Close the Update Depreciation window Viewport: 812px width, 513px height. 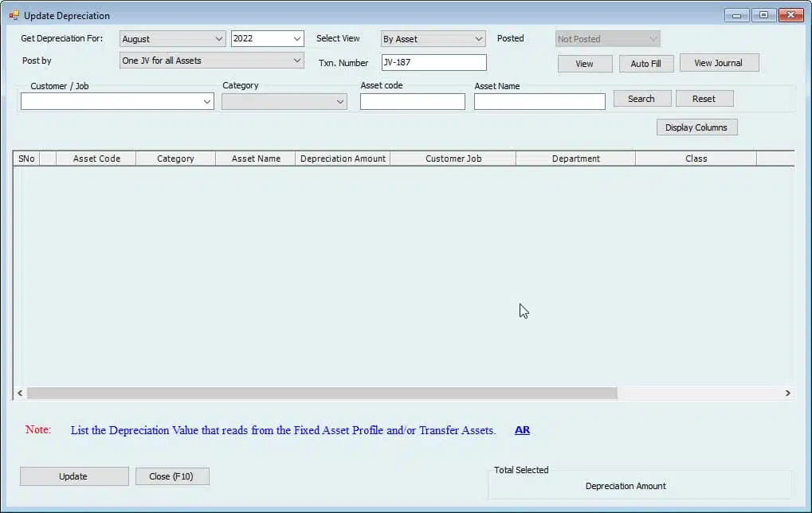pyautogui.click(x=790, y=15)
